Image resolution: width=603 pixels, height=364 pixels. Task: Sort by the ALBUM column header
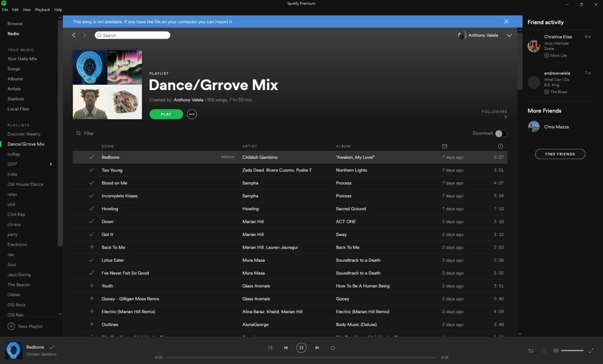(343, 146)
